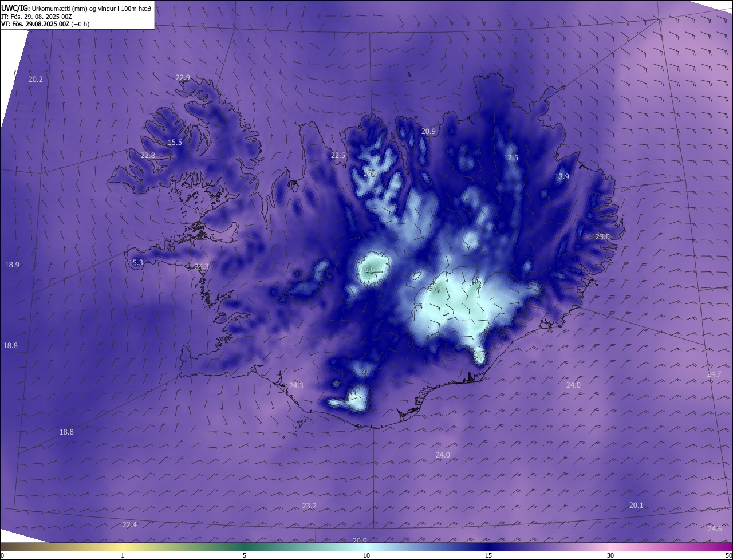Click the 15.3 value label

[x=136, y=262]
